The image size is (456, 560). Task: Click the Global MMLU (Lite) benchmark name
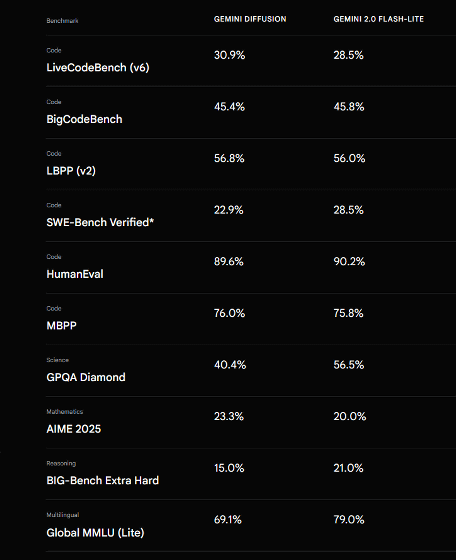[x=95, y=532]
